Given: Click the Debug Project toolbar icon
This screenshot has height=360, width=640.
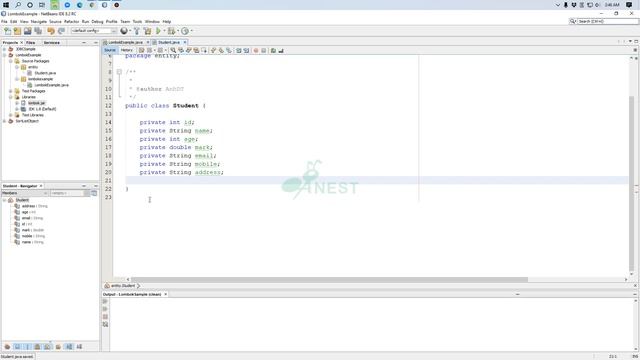Looking at the screenshot, I should click(171, 31).
